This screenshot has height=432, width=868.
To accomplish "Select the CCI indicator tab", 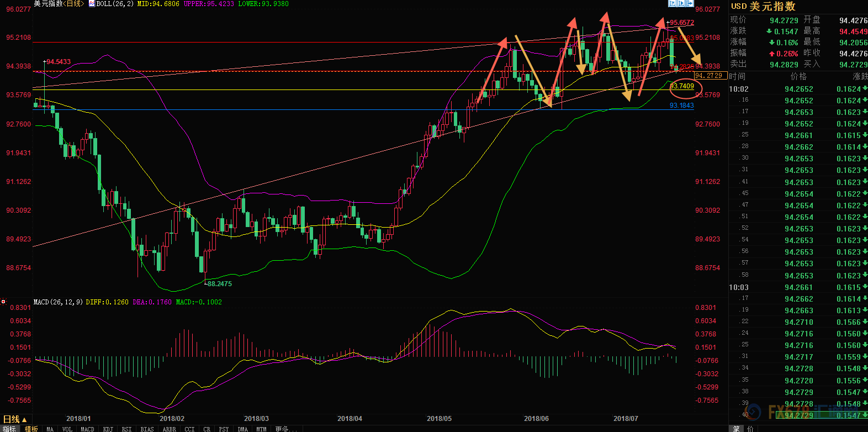I will tap(190, 429).
